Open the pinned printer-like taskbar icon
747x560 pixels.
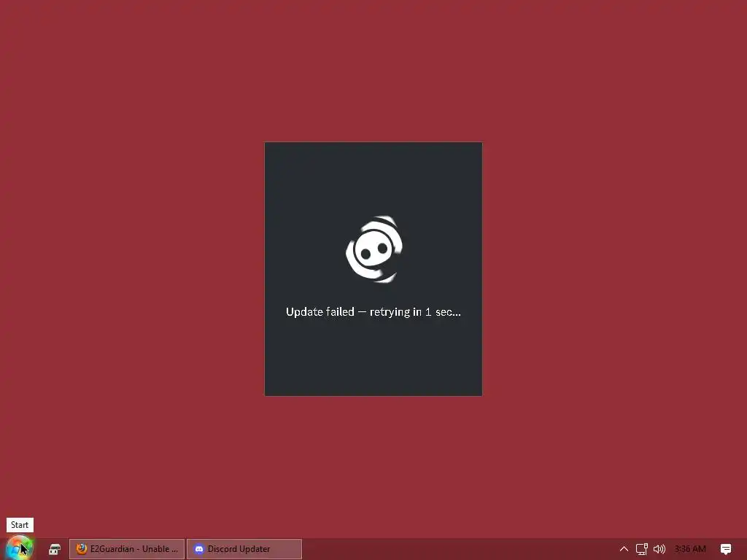pos(55,549)
